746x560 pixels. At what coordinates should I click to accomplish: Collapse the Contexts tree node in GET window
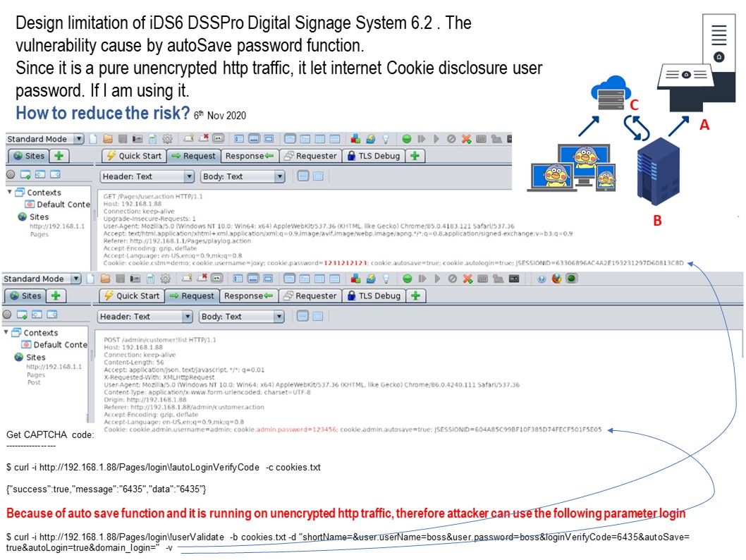coord(10,193)
